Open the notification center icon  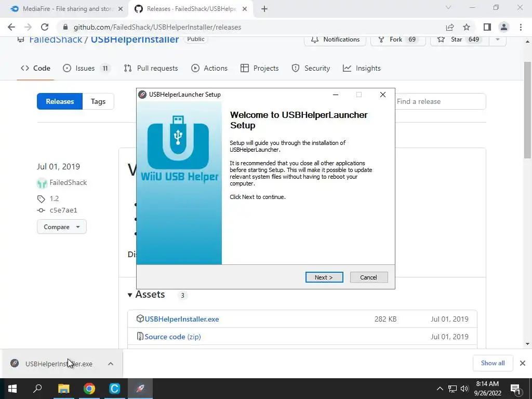coord(516,389)
